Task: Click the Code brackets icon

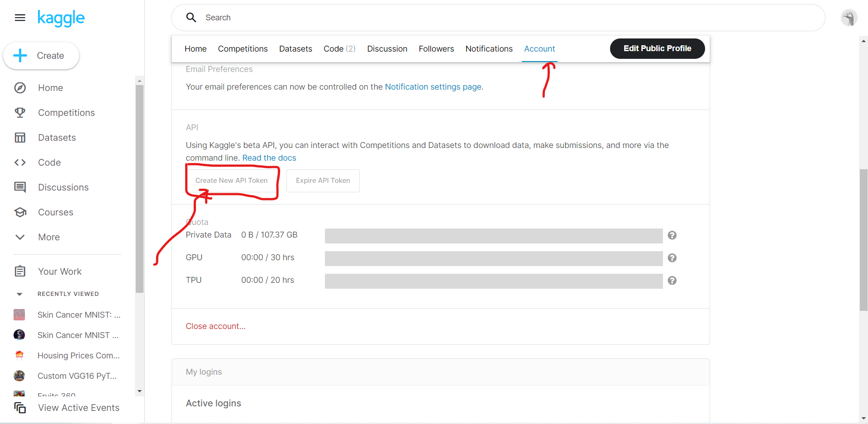Action: 20,162
